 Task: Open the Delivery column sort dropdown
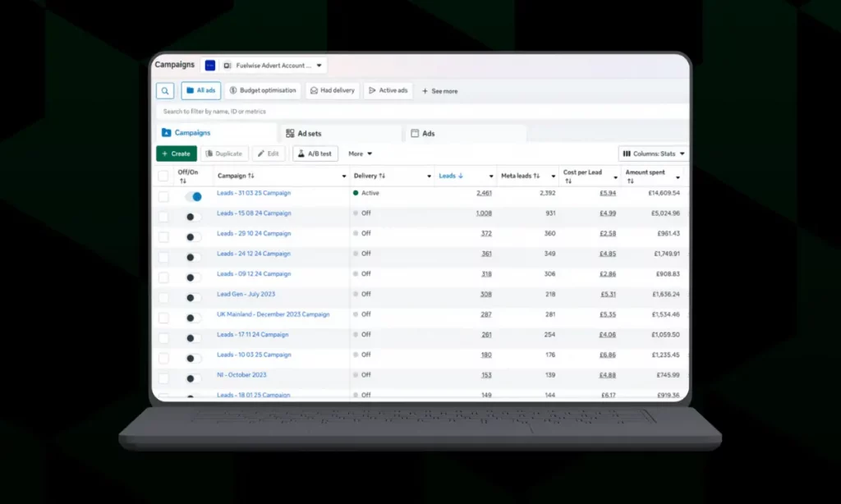[430, 175]
